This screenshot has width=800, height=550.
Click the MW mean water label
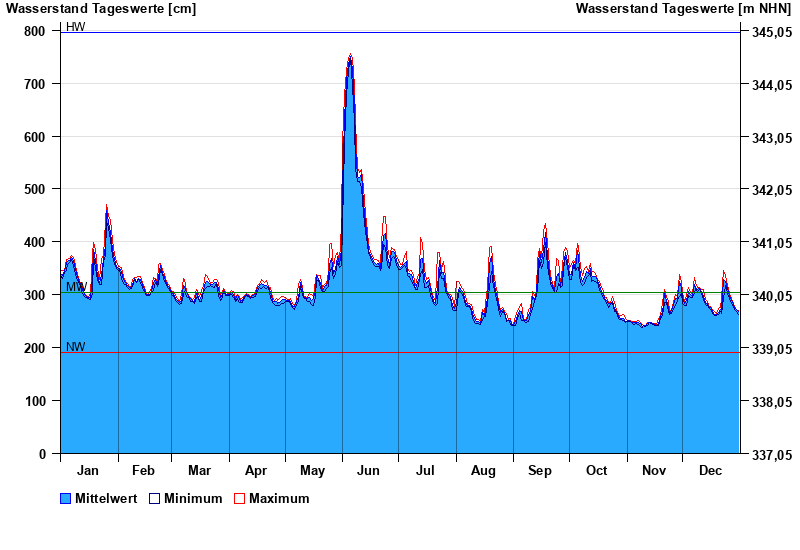(x=76, y=287)
